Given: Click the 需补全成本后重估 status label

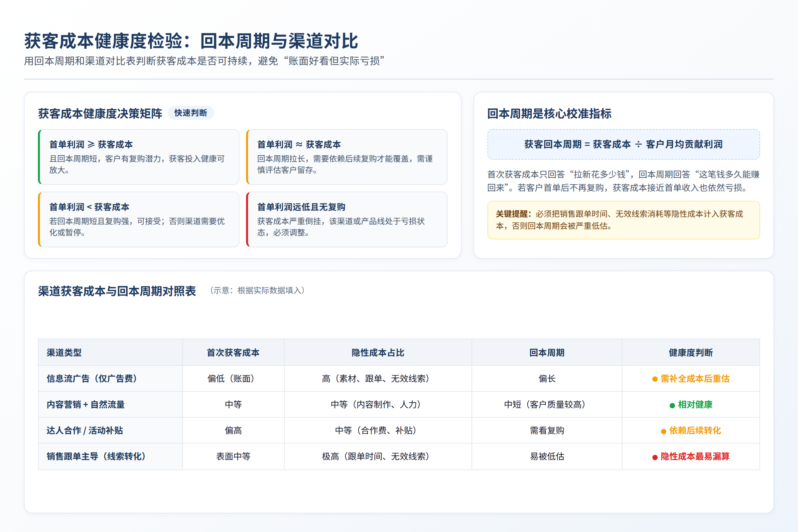Looking at the screenshot, I should click(x=691, y=379).
